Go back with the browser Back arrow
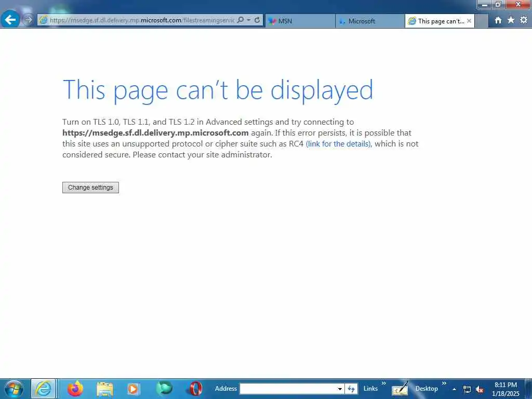This screenshot has width=532, height=399. coord(10,20)
